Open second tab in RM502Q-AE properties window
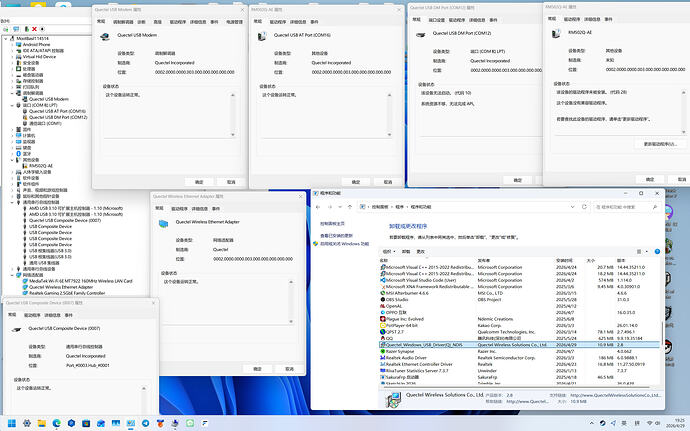690x431 pixels. point(571,19)
